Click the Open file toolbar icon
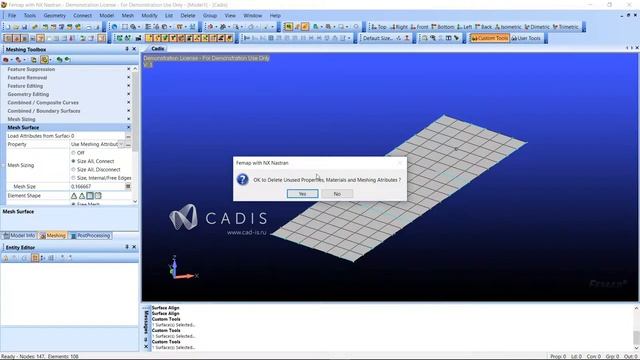 tap(16, 27)
